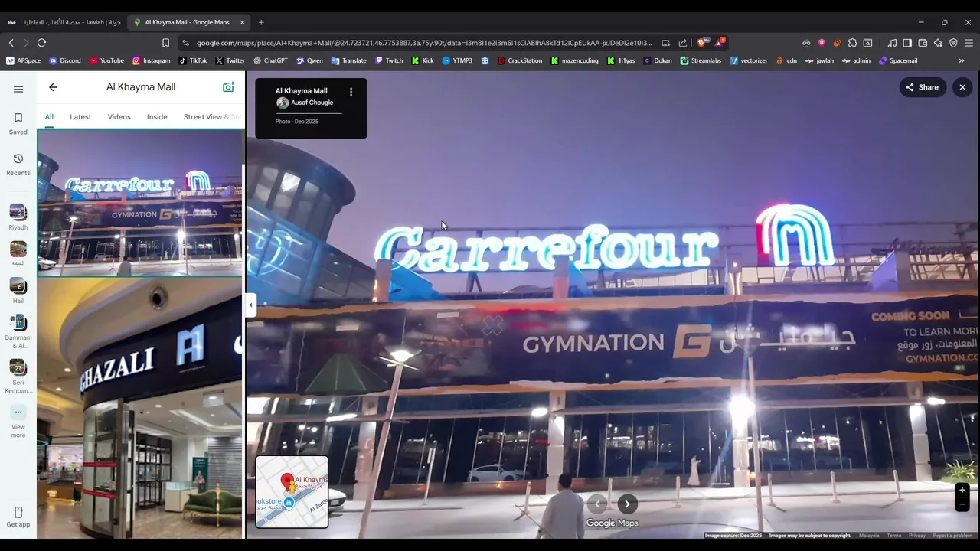Collapse the side panel arrow
Viewport: 980px width, 551px height.
[250, 305]
